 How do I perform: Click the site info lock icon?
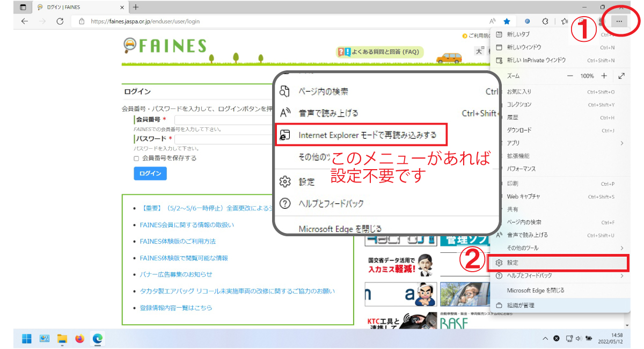[82, 21]
